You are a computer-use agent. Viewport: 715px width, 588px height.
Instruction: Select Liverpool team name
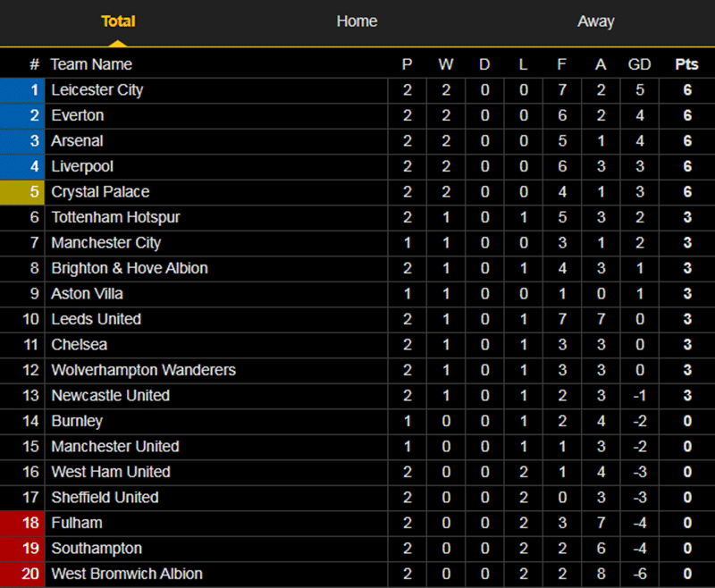[x=82, y=166]
